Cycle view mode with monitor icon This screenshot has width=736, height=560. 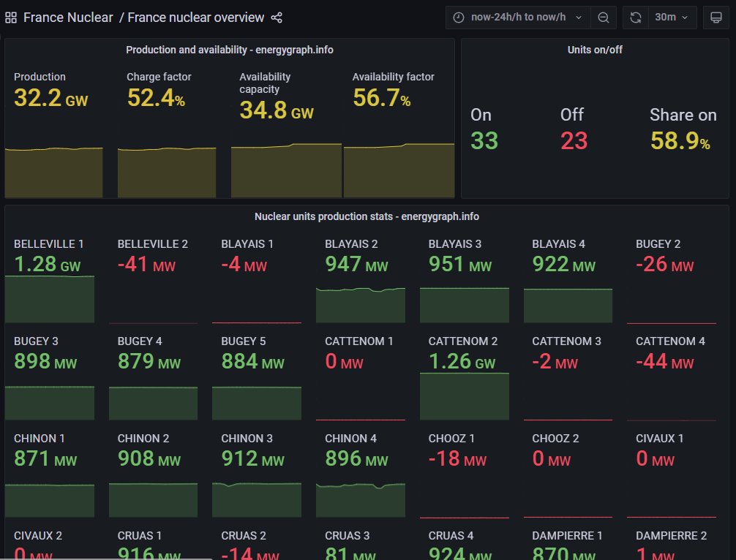pyautogui.click(x=716, y=18)
